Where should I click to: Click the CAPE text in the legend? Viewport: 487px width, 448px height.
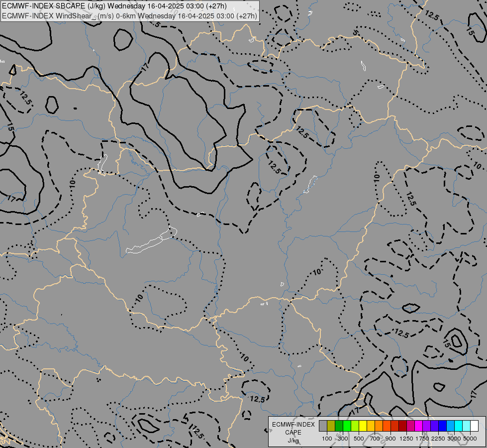(x=293, y=433)
